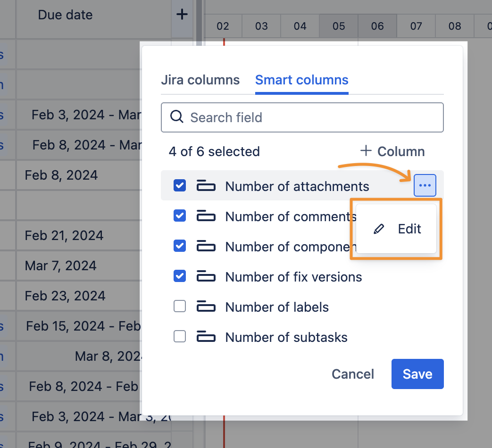Click the magnifier icon in the search field
Image resolution: width=492 pixels, height=448 pixels.
point(177,117)
